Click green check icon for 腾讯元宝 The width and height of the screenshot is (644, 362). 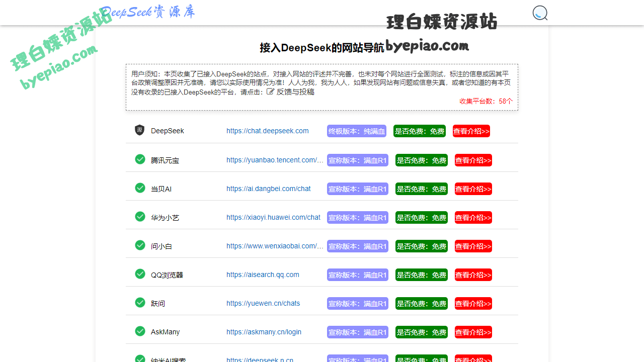140,159
